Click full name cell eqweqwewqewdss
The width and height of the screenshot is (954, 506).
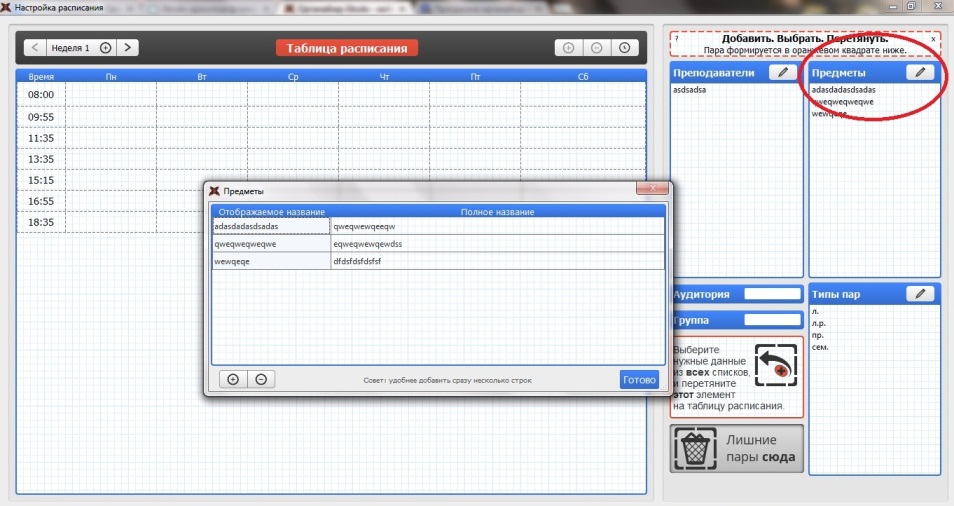click(x=497, y=244)
